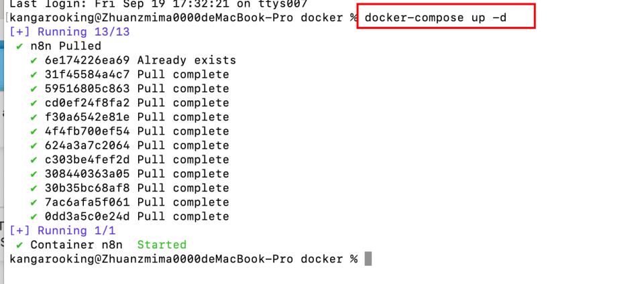Click the checkmark beside Container n8n
This screenshot has height=284, width=644.
tap(20, 245)
